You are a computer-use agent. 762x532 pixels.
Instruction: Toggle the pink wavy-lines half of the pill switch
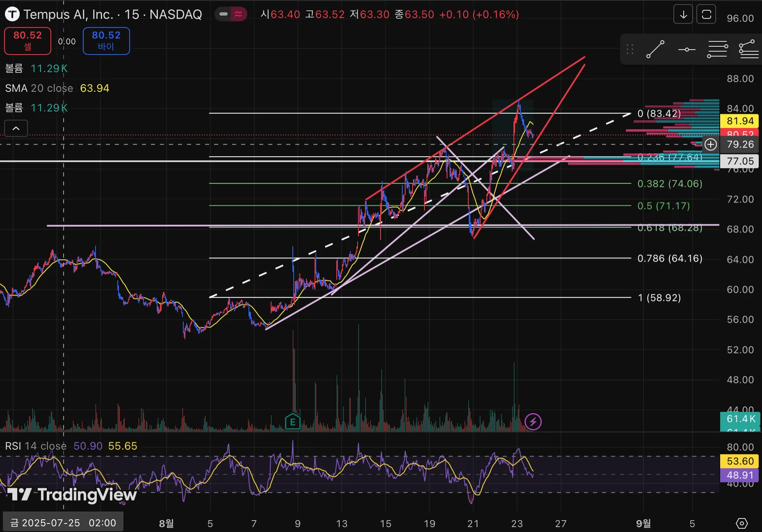point(239,14)
